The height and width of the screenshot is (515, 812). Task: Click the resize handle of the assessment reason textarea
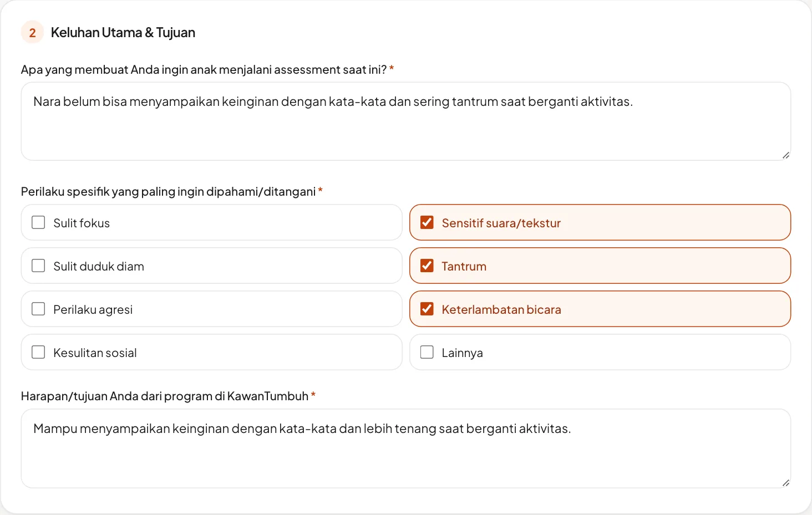pos(785,155)
